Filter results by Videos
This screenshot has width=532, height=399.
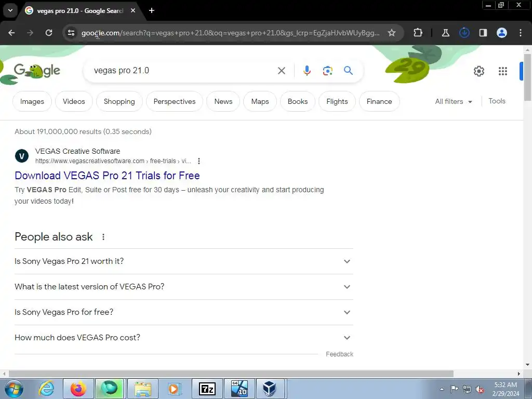point(74,101)
